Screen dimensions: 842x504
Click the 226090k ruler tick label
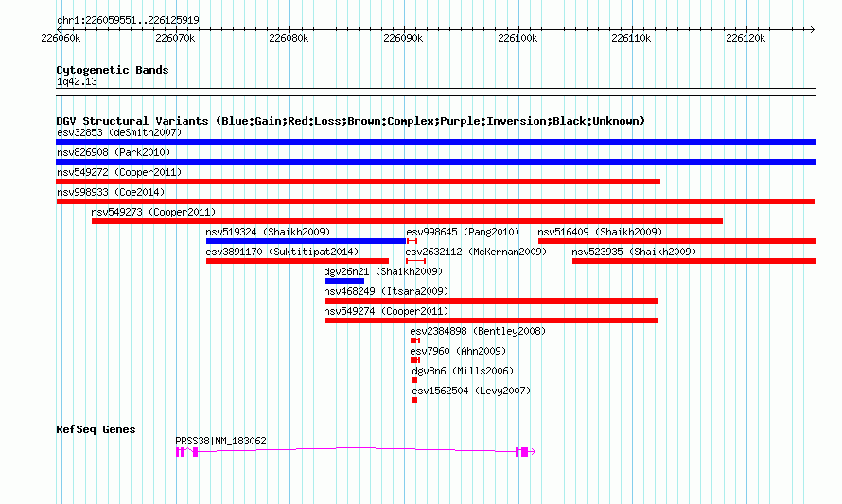(403, 38)
